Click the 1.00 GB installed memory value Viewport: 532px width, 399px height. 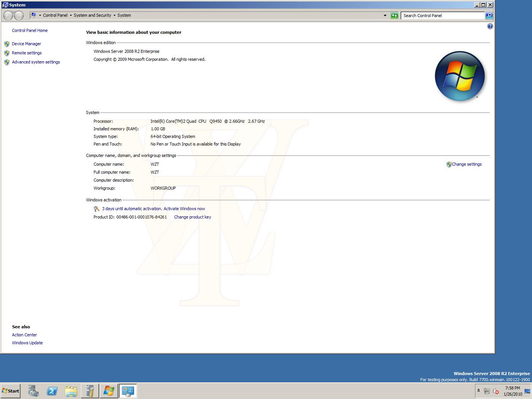point(158,129)
